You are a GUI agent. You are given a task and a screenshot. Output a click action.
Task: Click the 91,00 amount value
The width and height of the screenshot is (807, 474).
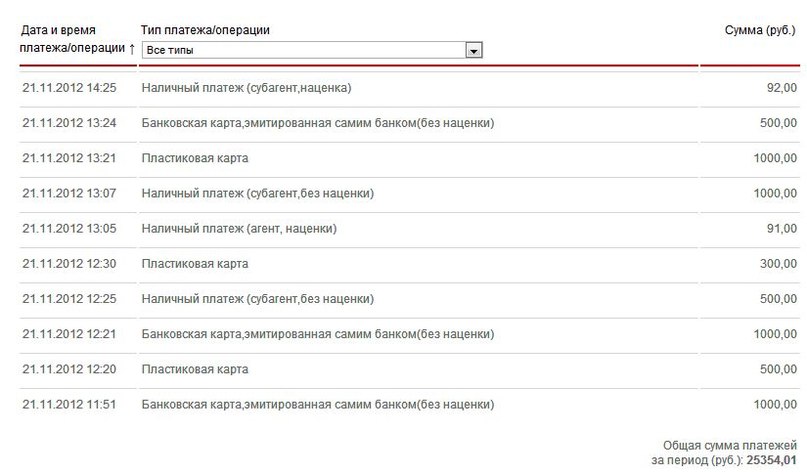[781, 229]
